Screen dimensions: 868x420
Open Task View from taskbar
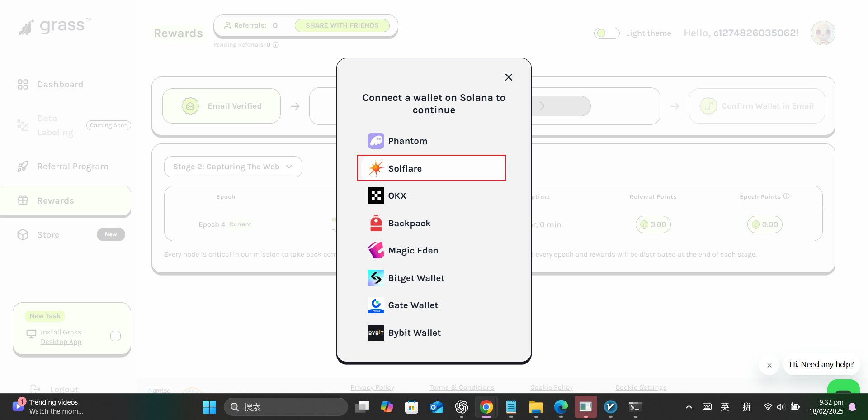point(362,407)
